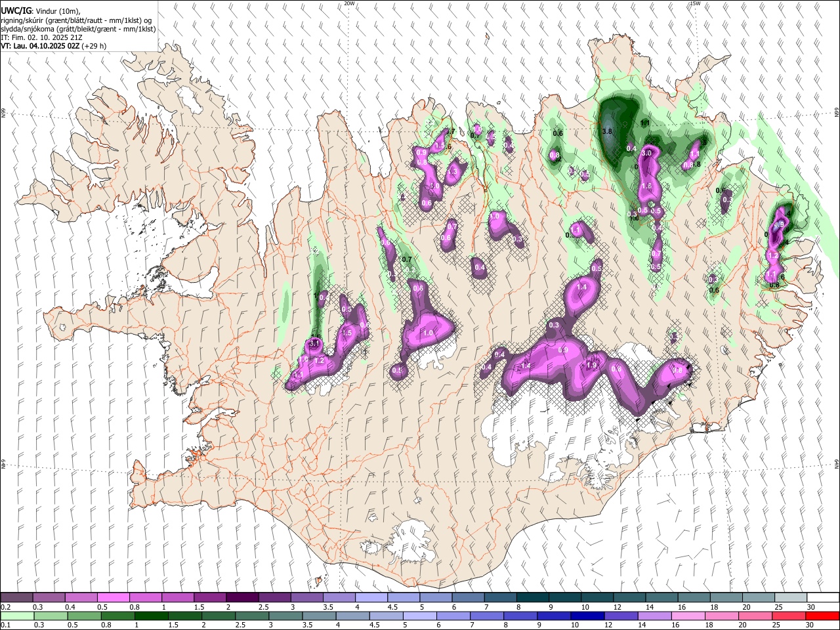Image resolution: width=840 pixels, height=630 pixels.
Task: Click the pale green swatch between 0.1 and 0.3
Action: coord(17,616)
